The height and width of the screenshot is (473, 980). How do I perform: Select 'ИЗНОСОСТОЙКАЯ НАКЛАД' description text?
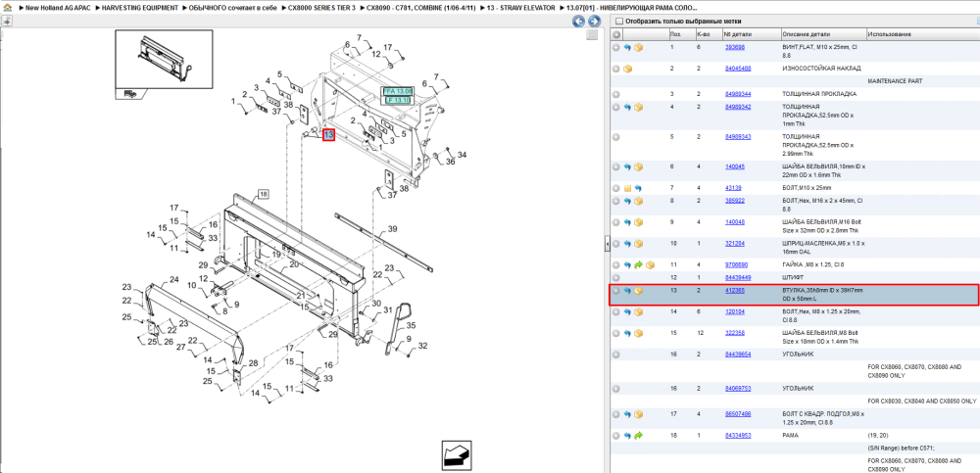(822, 69)
